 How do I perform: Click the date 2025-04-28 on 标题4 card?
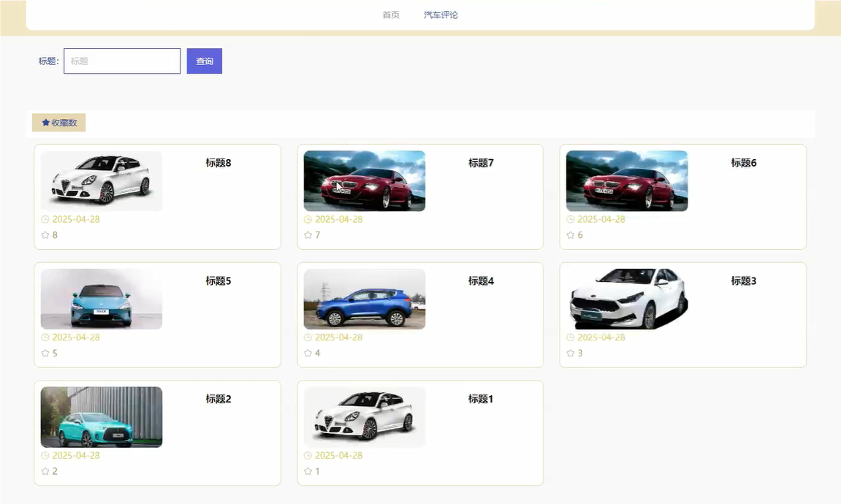(339, 337)
